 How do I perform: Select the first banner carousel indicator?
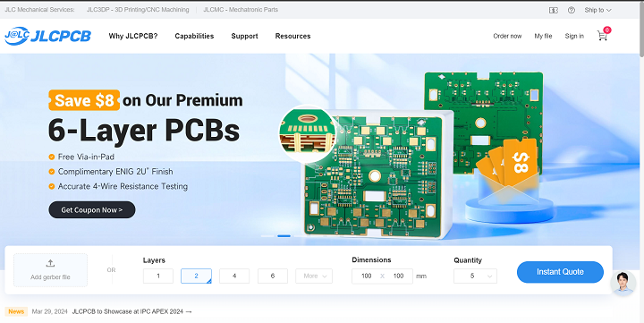(x=267, y=236)
